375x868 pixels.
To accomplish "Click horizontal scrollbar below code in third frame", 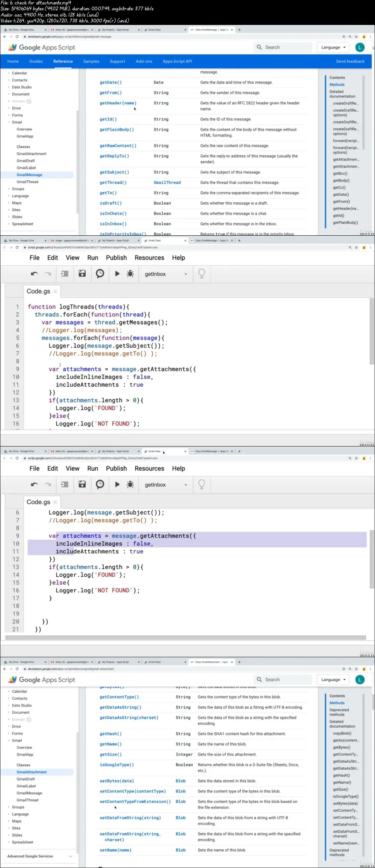I will click(185, 638).
